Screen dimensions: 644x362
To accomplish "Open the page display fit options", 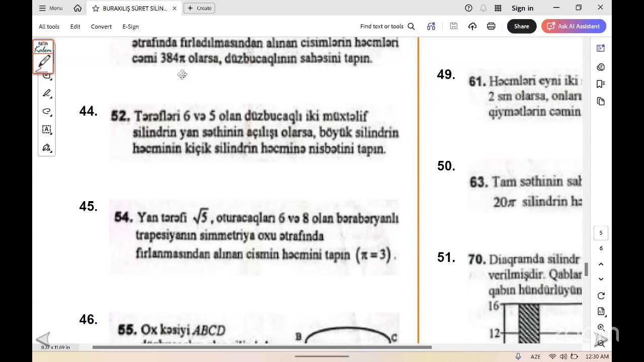I will [x=601, y=312].
